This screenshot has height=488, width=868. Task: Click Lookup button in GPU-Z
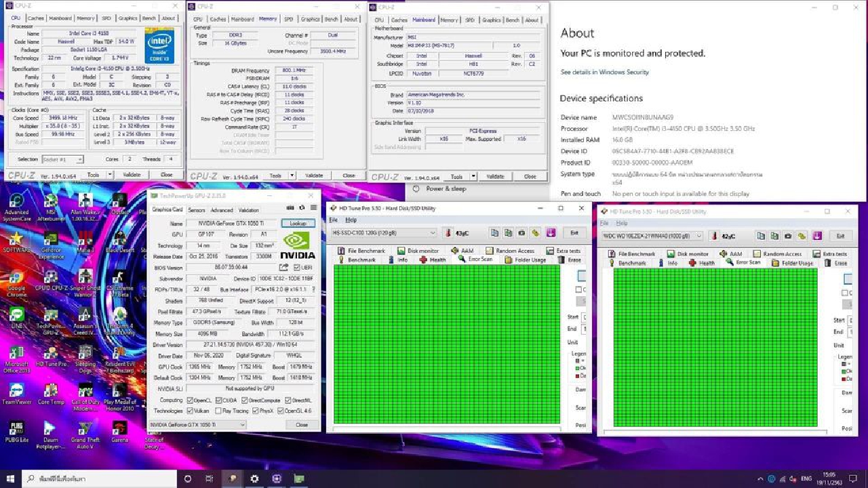point(298,223)
